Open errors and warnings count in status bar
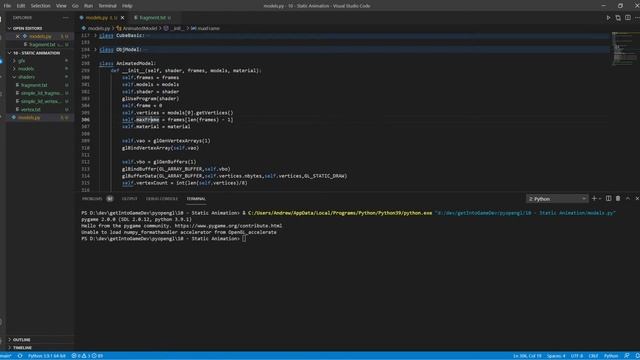The width and height of the screenshot is (640, 360). pyautogui.click(x=87, y=356)
